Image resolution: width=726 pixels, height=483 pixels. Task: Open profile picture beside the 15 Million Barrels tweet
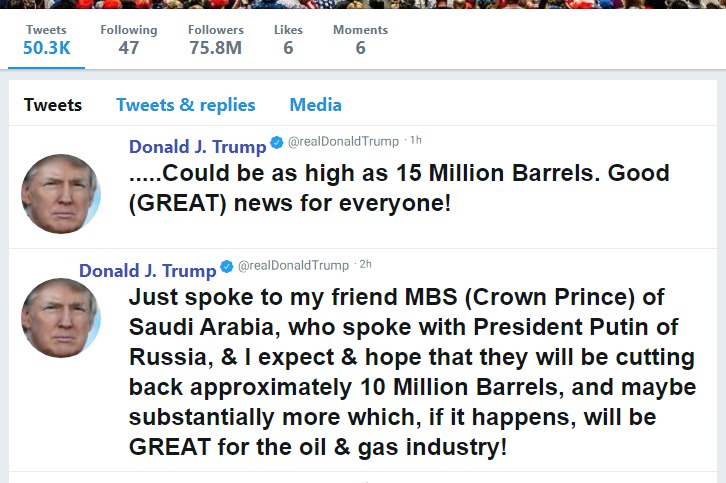coord(61,193)
